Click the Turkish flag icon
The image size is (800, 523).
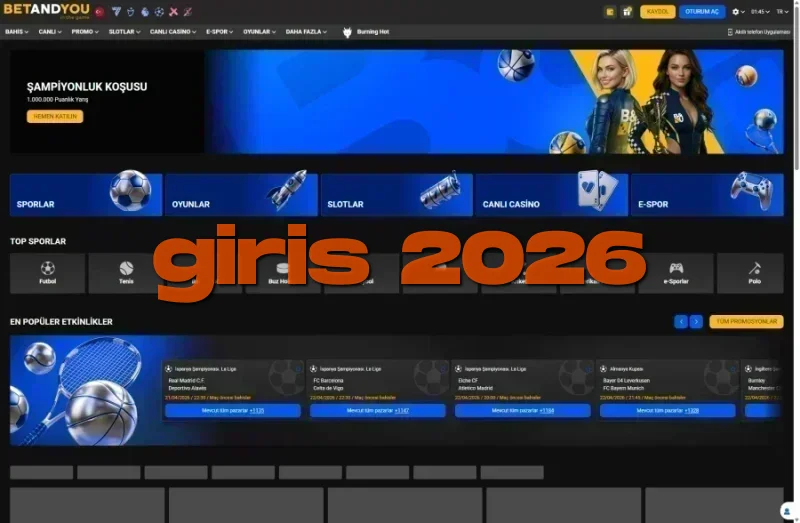coord(100,12)
